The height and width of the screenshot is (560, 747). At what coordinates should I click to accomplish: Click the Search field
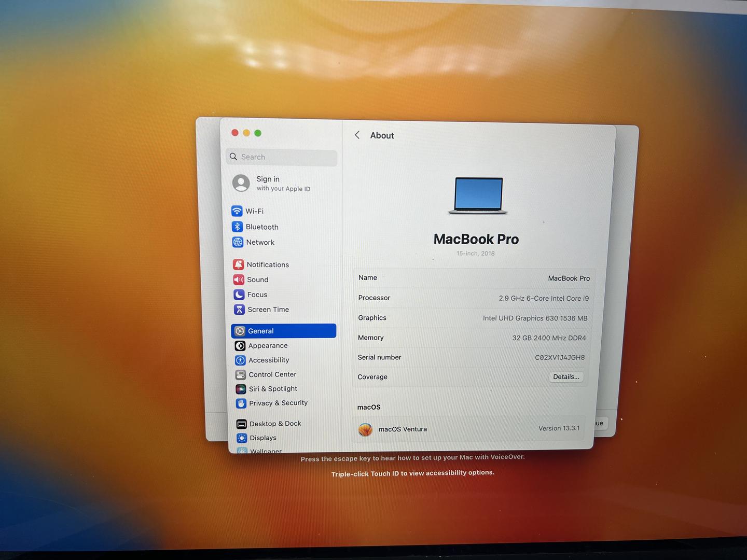[282, 157]
